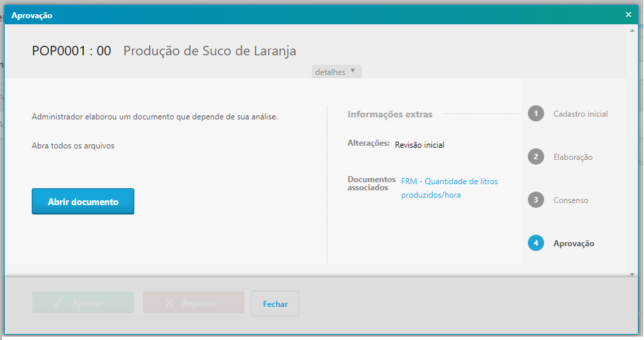Click the scrollbar up arrow
644x340 pixels.
pyautogui.click(x=632, y=30)
